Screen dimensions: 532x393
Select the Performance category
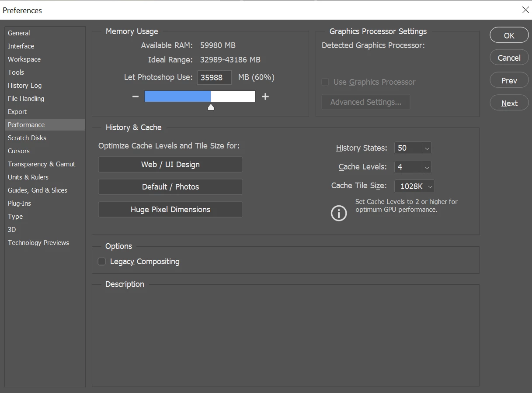(45, 125)
